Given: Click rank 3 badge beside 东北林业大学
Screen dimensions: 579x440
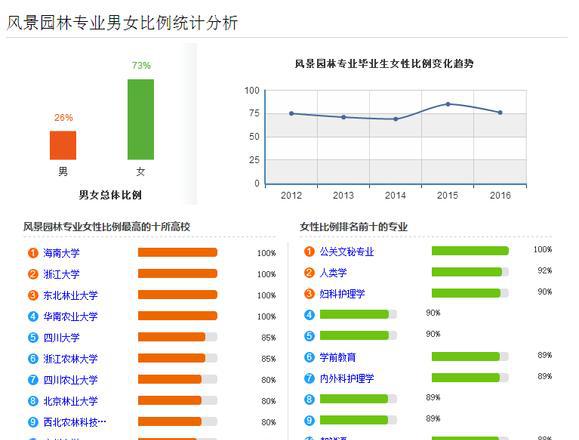Looking at the screenshot, I should click(33, 295).
